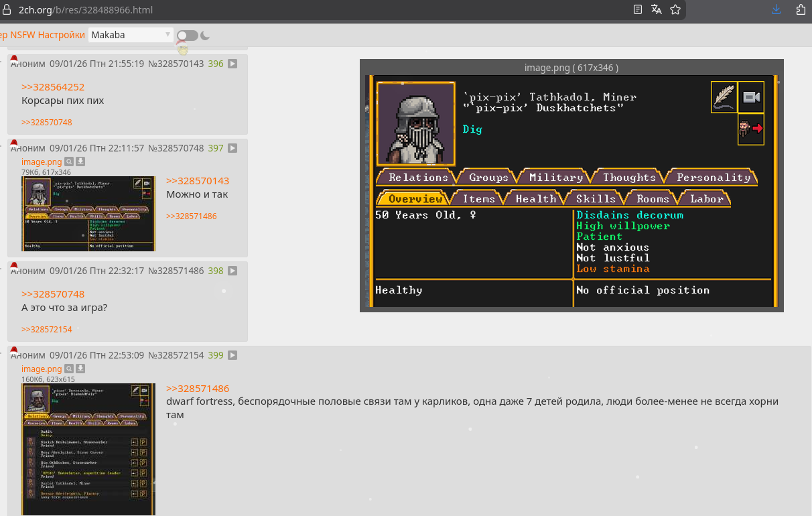Open the browser extensions puzzle icon
The image size is (812, 516).
801,9
